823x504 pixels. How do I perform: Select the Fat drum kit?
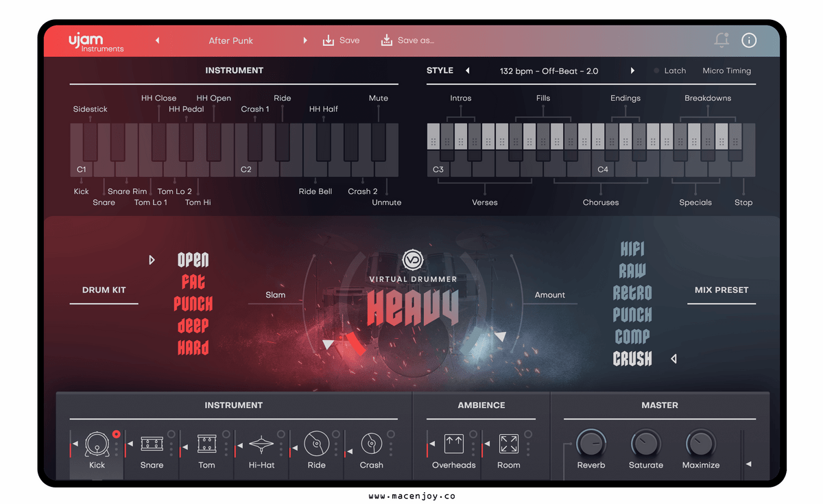point(193,282)
